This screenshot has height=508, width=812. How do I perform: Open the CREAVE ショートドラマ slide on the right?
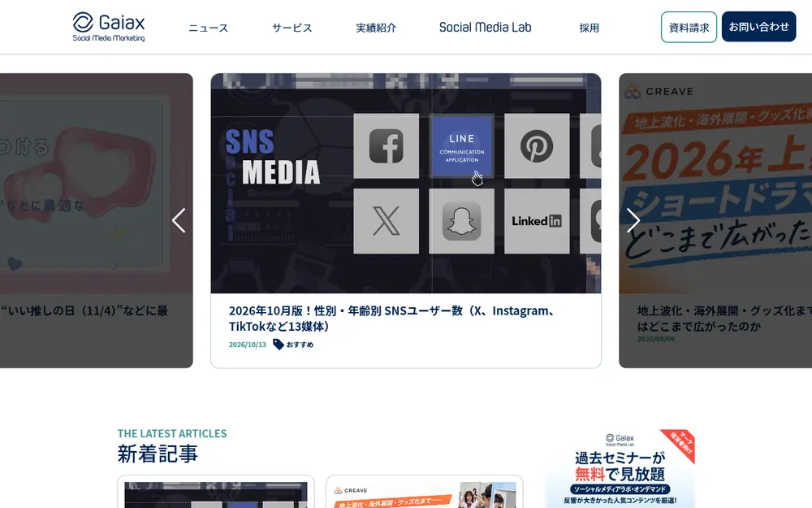[x=715, y=221]
